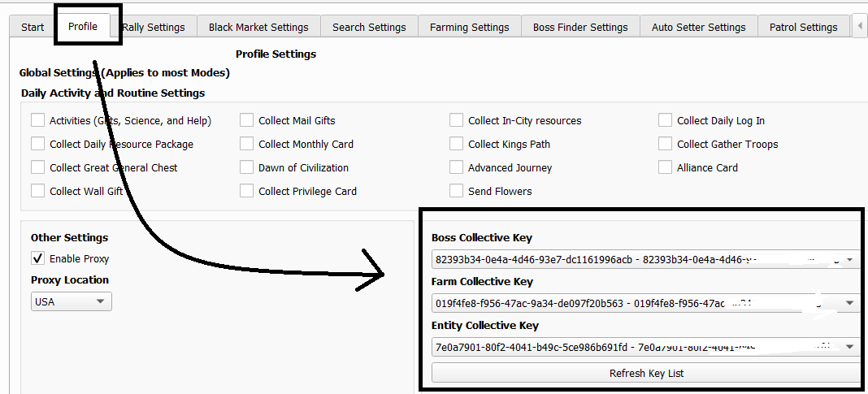
Task: Click the Refresh Key List button
Action: (x=646, y=373)
